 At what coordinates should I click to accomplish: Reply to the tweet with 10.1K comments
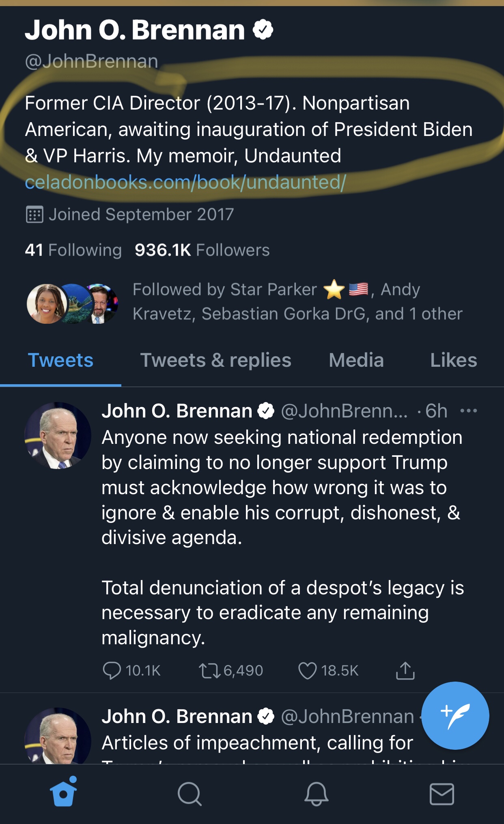coord(112,670)
